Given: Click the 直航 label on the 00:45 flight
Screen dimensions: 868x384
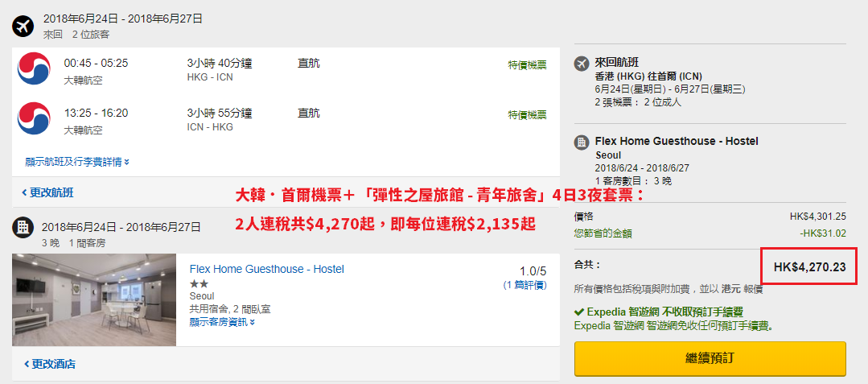Looking at the screenshot, I should tap(308, 63).
